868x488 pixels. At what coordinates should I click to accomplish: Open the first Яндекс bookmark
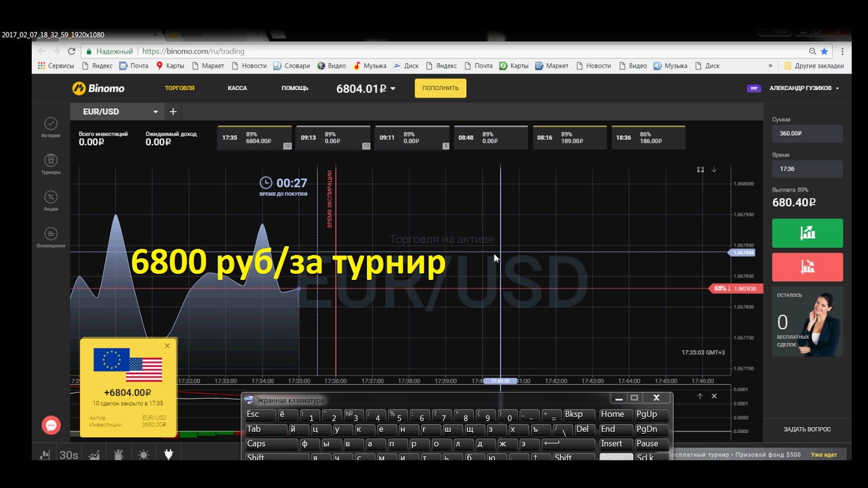(97, 66)
